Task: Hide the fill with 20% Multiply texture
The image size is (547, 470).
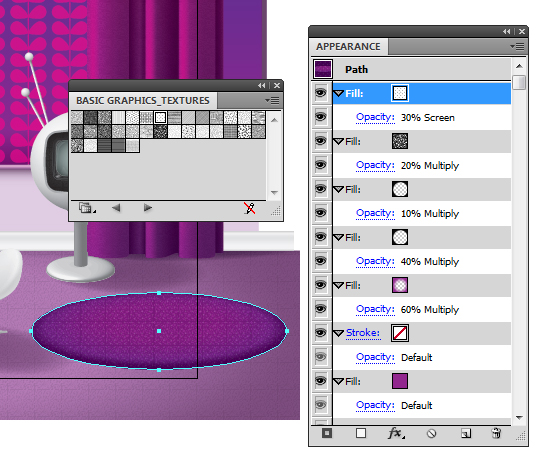Action: 321,141
